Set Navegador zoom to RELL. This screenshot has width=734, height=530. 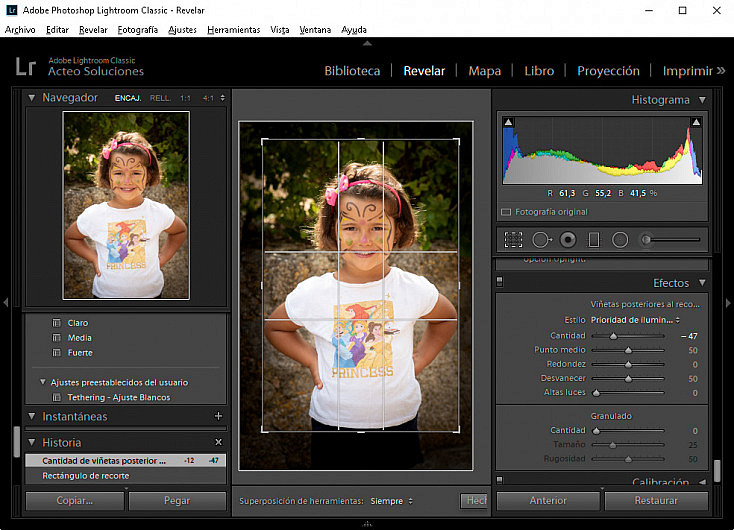[x=160, y=98]
